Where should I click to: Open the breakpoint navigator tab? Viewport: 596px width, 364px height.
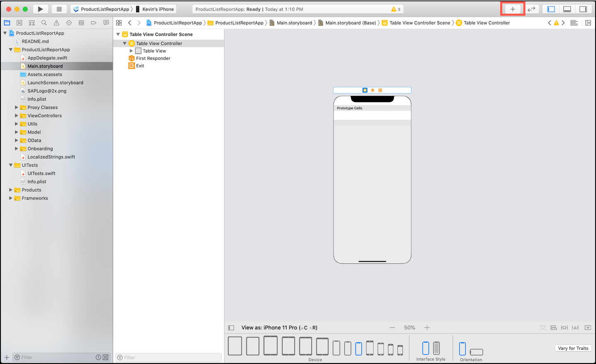[x=94, y=23]
